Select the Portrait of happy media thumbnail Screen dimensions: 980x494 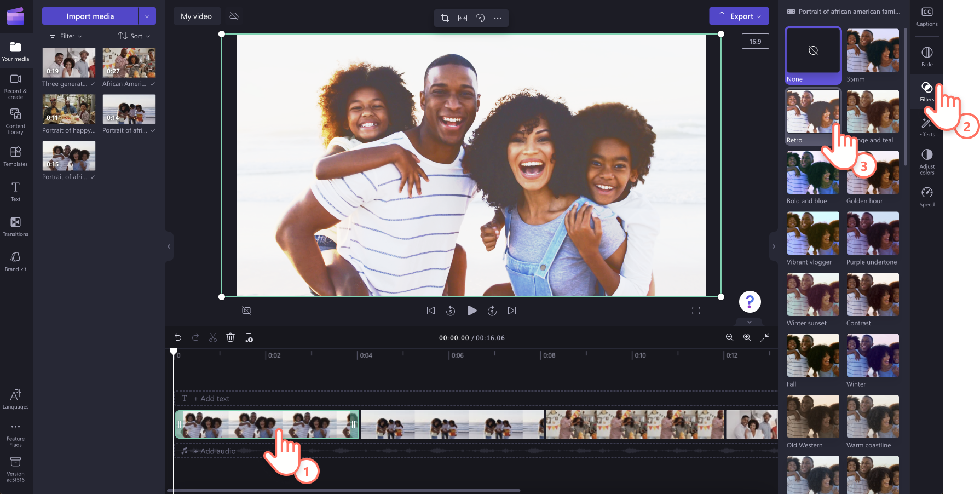[69, 109]
